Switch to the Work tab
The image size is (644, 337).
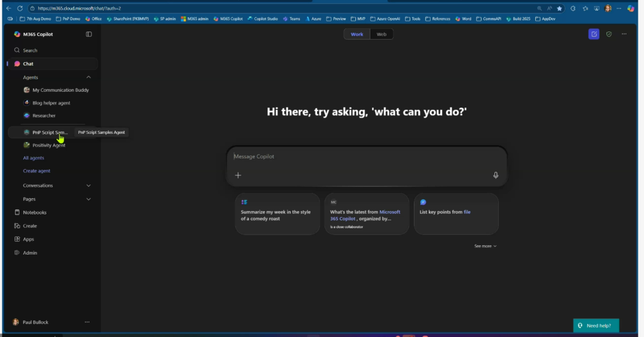click(x=357, y=34)
